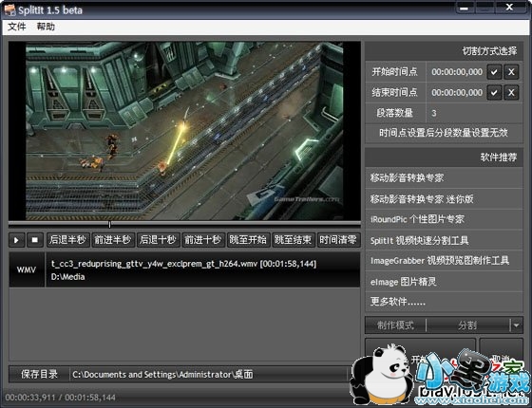Click the video preview area
The image size is (532, 408).
(184, 131)
